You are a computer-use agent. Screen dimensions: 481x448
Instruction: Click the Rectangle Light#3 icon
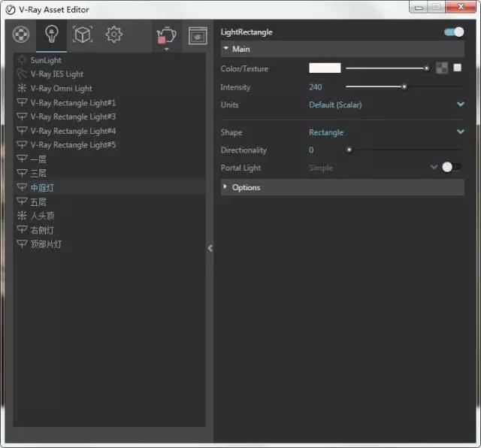pyautogui.click(x=22, y=117)
